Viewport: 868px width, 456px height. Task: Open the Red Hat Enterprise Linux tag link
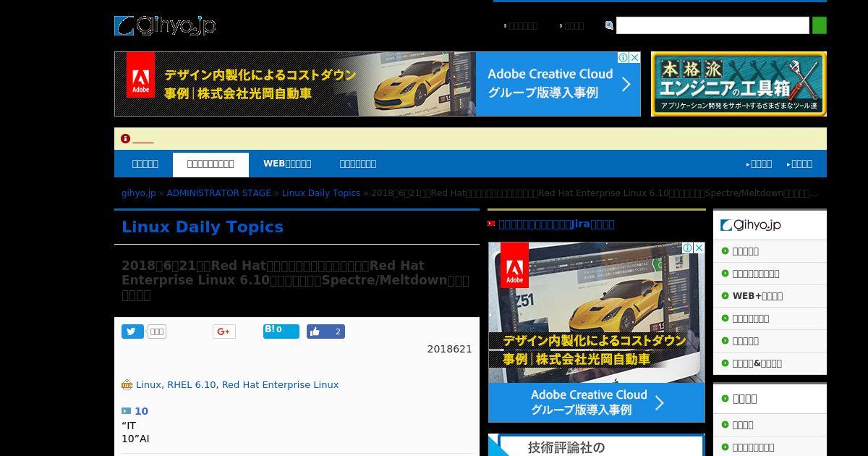280,385
